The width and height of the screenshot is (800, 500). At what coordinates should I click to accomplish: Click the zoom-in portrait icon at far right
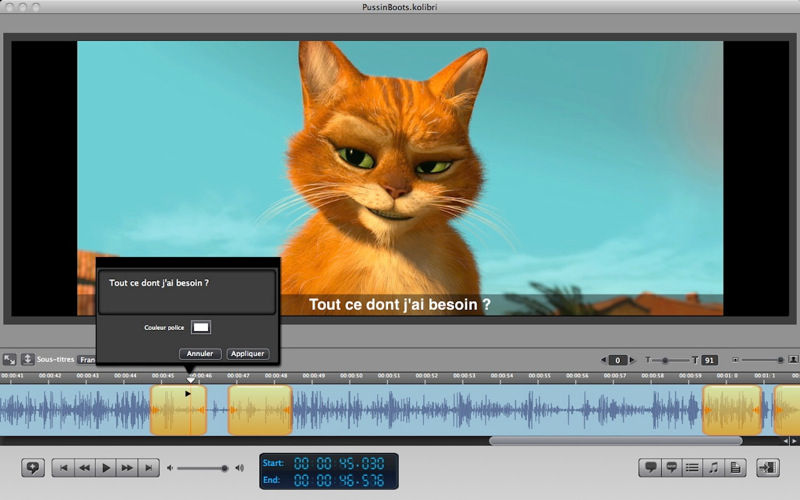793,360
